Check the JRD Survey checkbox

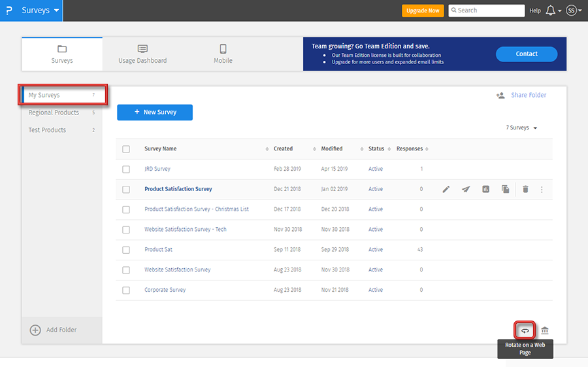[x=126, y=169]
